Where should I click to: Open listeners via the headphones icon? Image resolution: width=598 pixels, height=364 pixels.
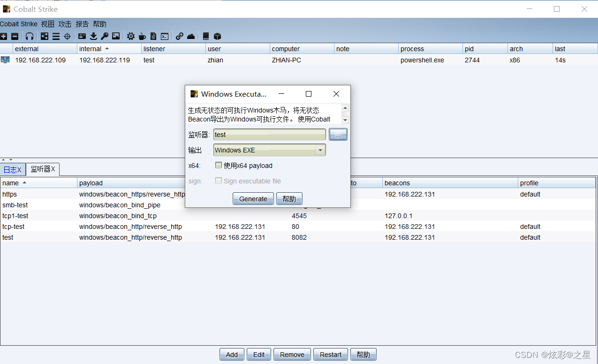tap(30, 36)
